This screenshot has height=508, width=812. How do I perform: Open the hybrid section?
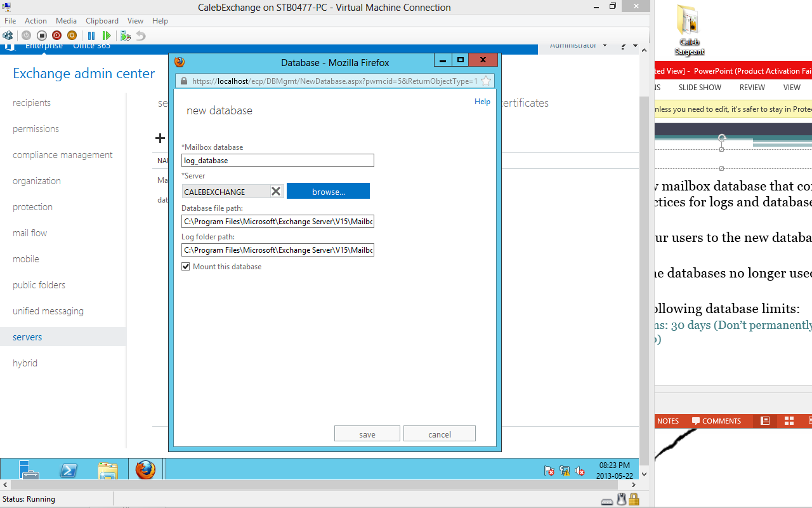coord(25,363)
